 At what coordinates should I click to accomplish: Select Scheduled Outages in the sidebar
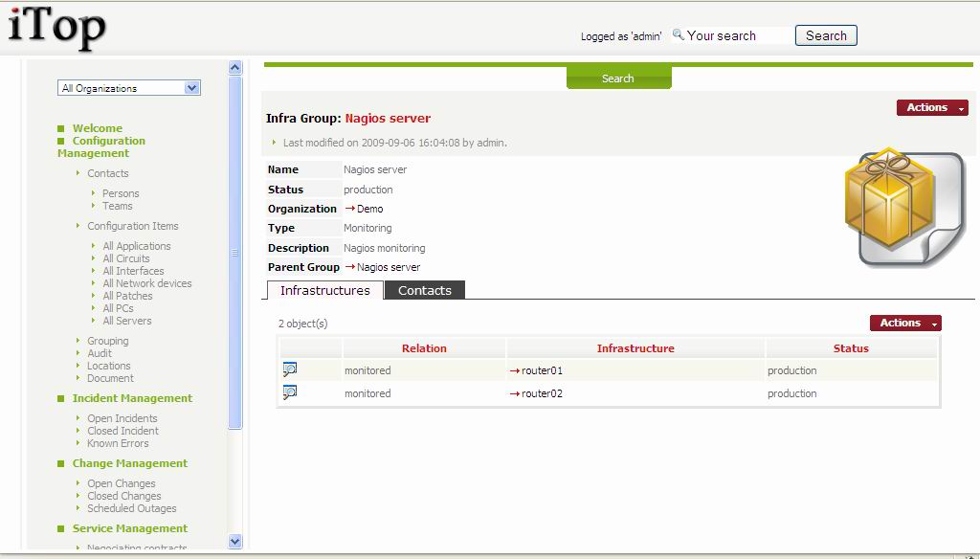(132, 508)
